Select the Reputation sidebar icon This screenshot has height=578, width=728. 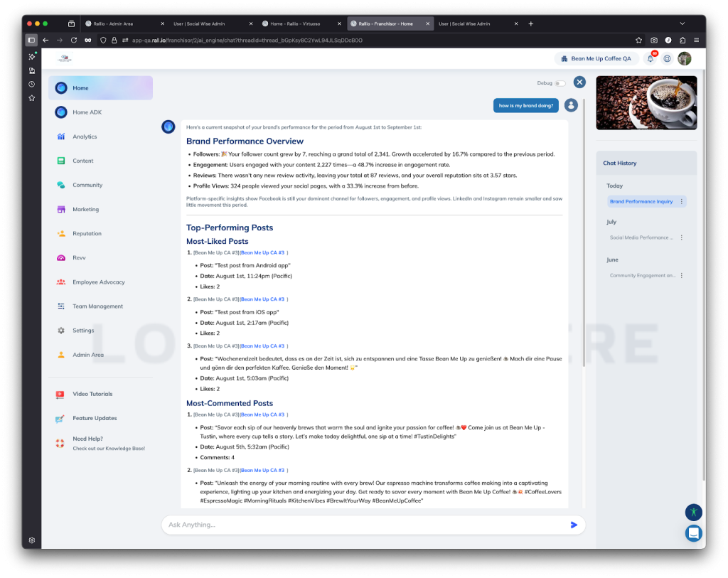(x=63, y=232)
